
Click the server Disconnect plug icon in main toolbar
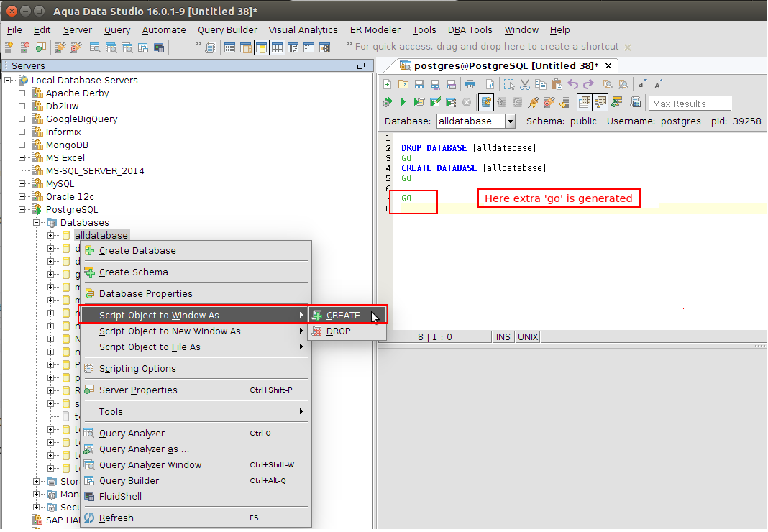76,47
